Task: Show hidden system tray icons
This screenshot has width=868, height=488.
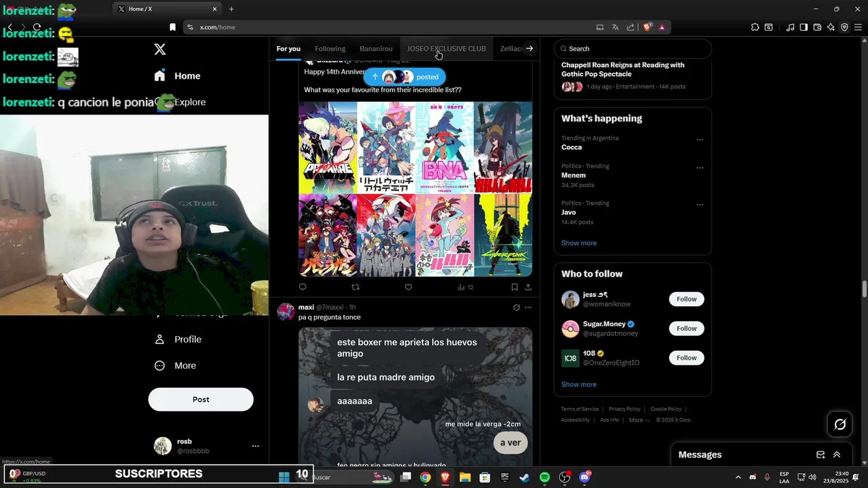Action: [738, 477]
